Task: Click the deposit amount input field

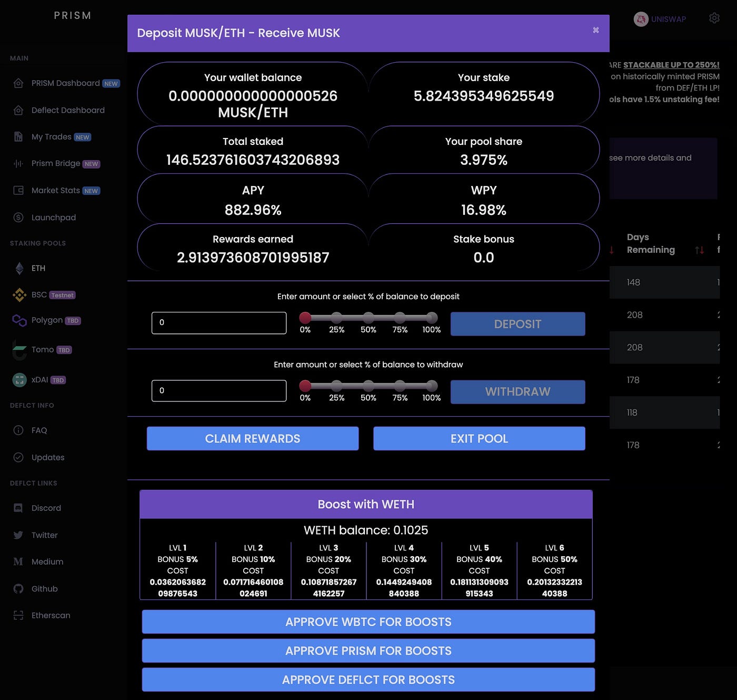Action: coord(219,323)
